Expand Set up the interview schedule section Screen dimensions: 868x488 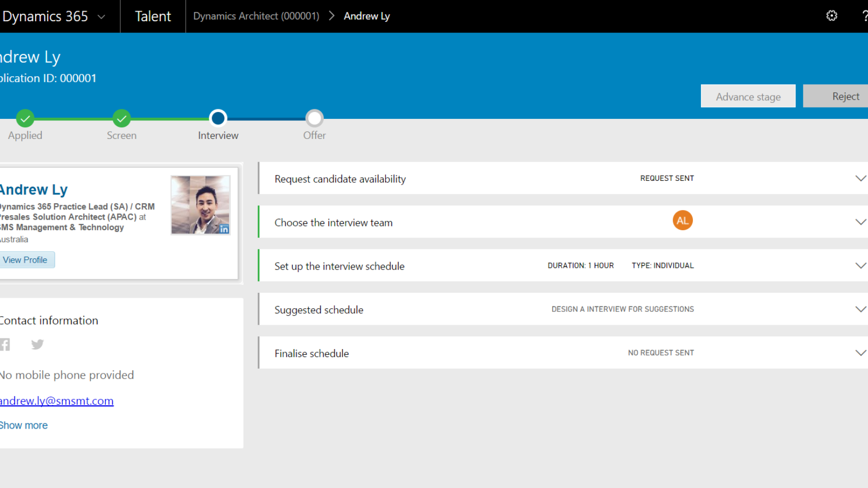click(x=860, y=265)
